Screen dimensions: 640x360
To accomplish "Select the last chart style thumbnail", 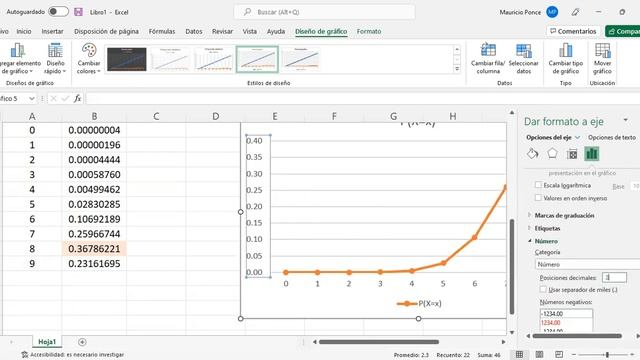I will click(x=300, y=59).
